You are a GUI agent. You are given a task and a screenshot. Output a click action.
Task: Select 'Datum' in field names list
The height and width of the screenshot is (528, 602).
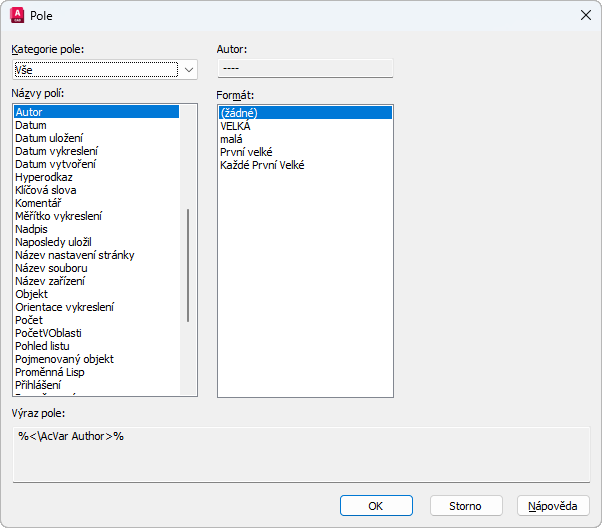pos(31,125)
